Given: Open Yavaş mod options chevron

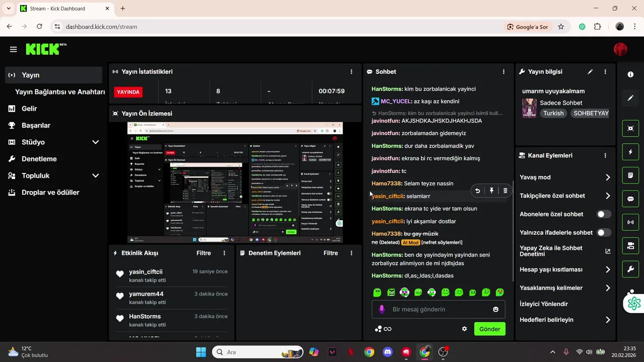Looking at the screenshot, I should click(608, 177).
